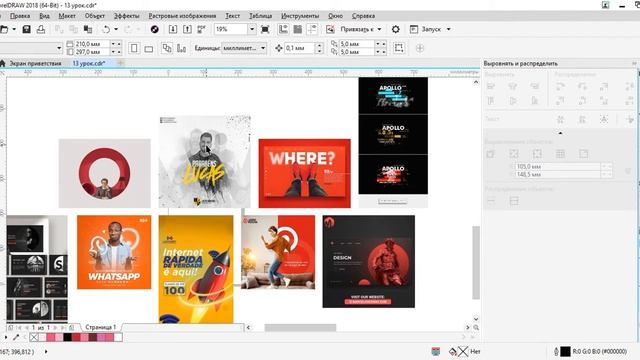
Task: Open the dropdown arrow next to Запуск
Action: (x=449, y=29)
